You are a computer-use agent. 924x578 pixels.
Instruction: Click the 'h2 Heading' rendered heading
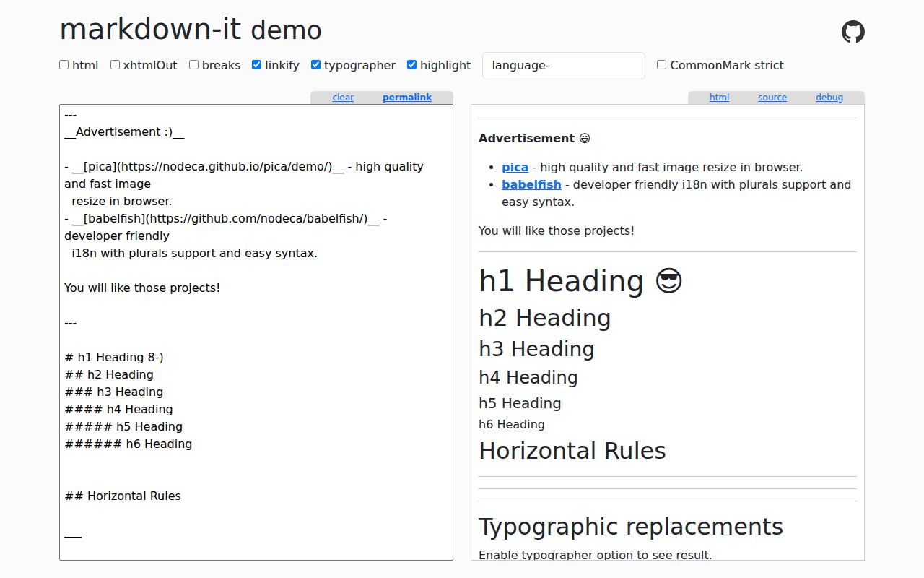[x=545, y=318]
